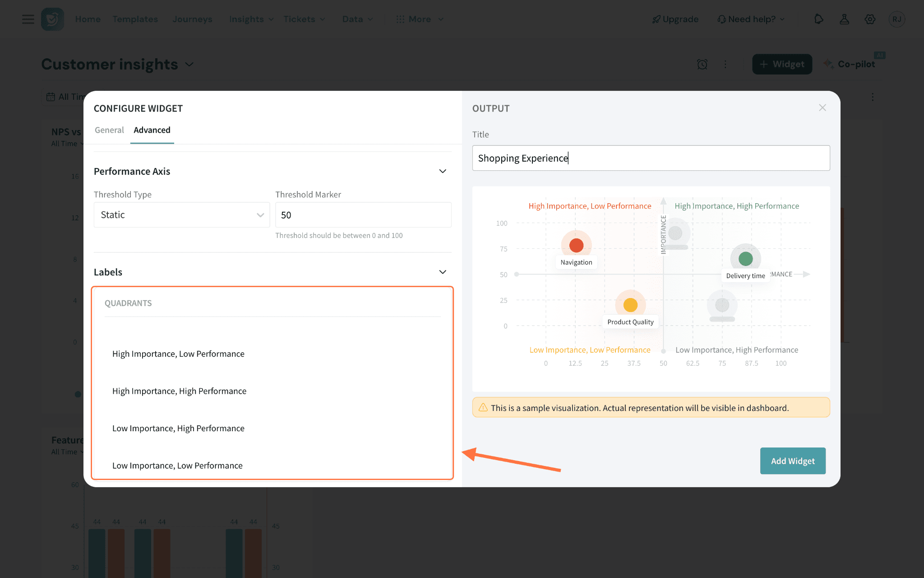Expand the Insights menu
This screenshot has width=924, height=578.
pos(251,19)
